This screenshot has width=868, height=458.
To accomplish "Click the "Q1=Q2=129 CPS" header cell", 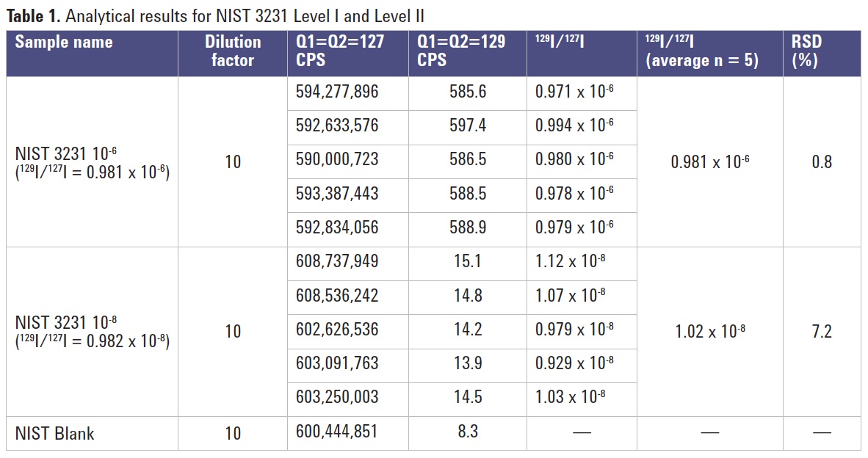I will point(461,51).
